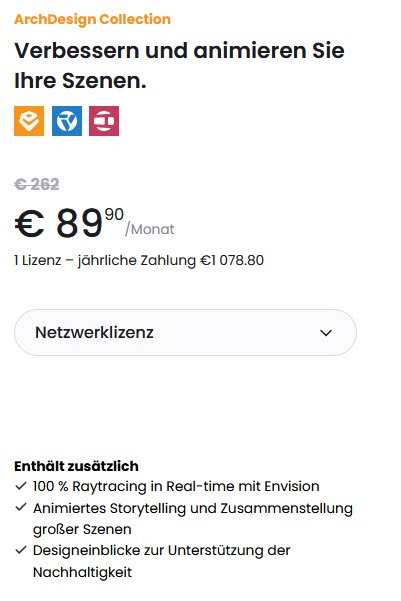Open the ArchDesign Collection link
Screen dimensions: 401x601
pyautogui.click(x=92, y=19)
